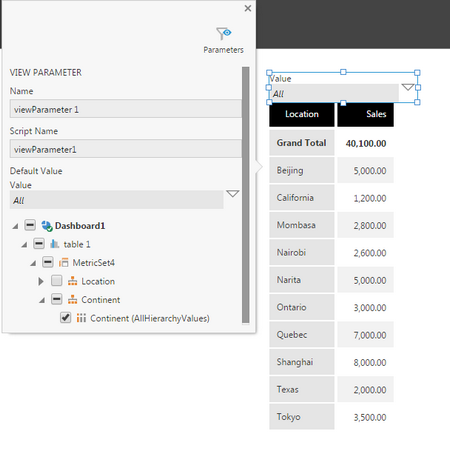Click the Sales column header
This screenshot has width=450, height=460.
[x=365, y=114]
